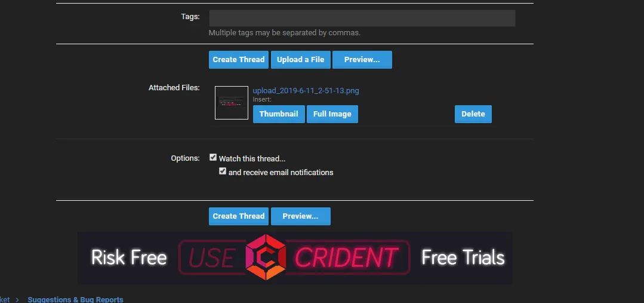
Task: Insert the attachment as Thumbnail
Action: point(279,114)
